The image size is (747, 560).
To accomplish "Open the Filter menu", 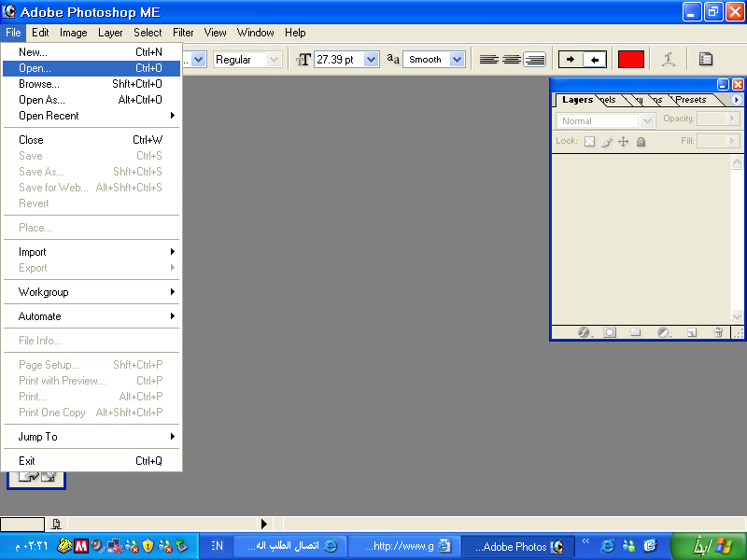I will click(x=183, y=33).
